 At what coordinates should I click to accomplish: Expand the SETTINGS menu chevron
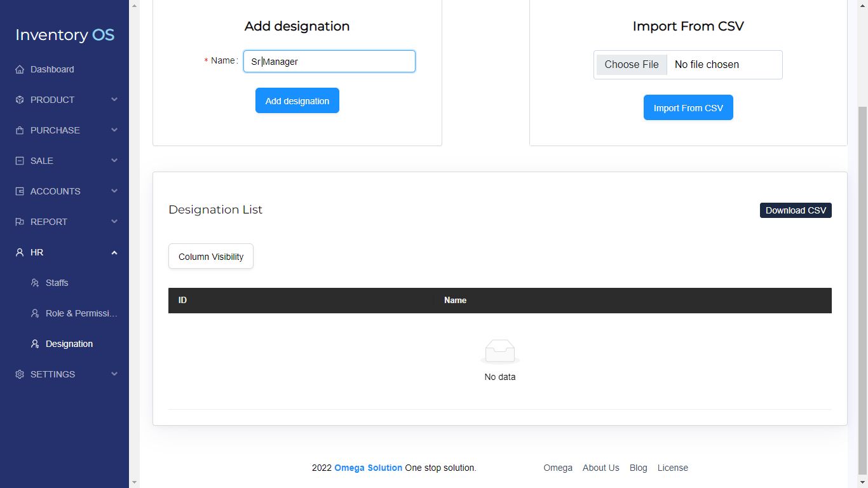(114, 374)
